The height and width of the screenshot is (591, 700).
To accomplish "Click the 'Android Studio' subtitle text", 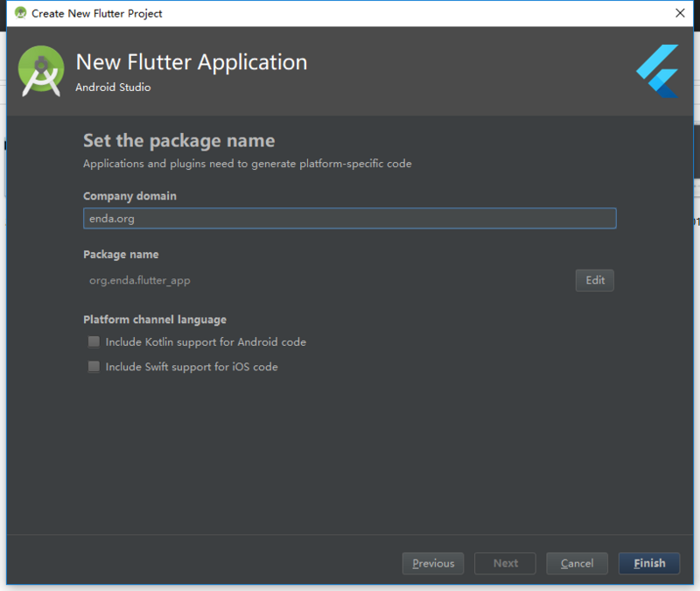I will tap(113, 87).
